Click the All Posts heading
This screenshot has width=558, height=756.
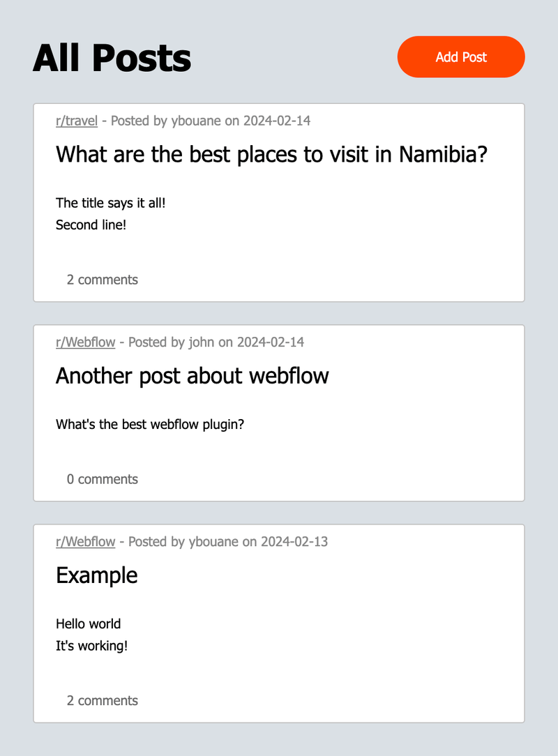click(112, 57)
